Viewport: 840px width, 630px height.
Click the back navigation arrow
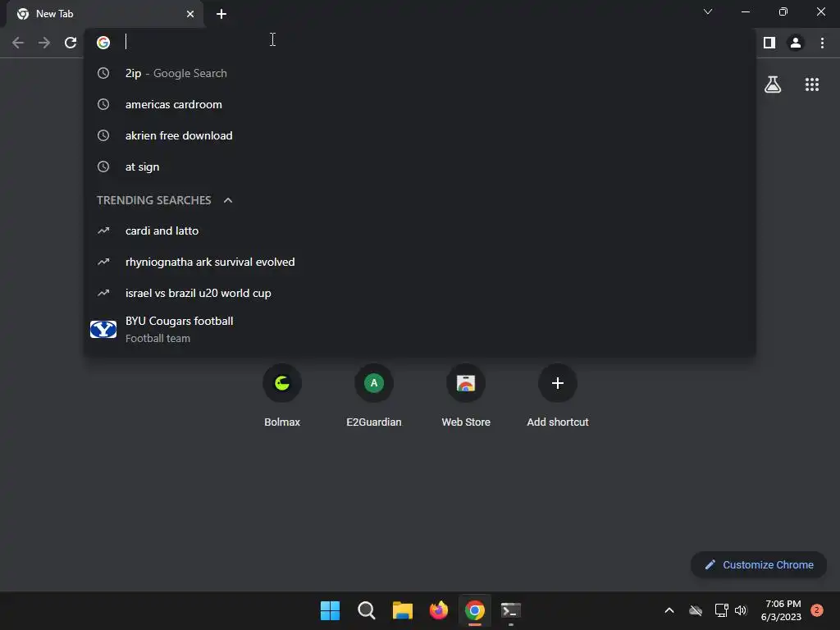(x=18, y=43)
